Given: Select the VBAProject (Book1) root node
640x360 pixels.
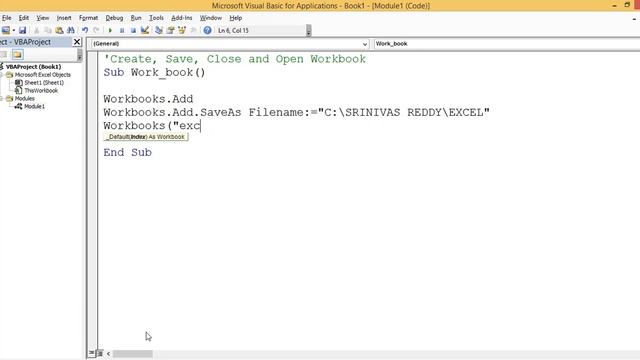Looking at the screenshot, I should tap(33, 67).
